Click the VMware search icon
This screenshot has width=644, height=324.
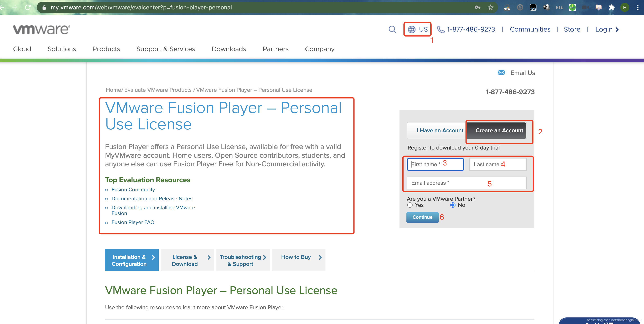(x=392, y=29)
